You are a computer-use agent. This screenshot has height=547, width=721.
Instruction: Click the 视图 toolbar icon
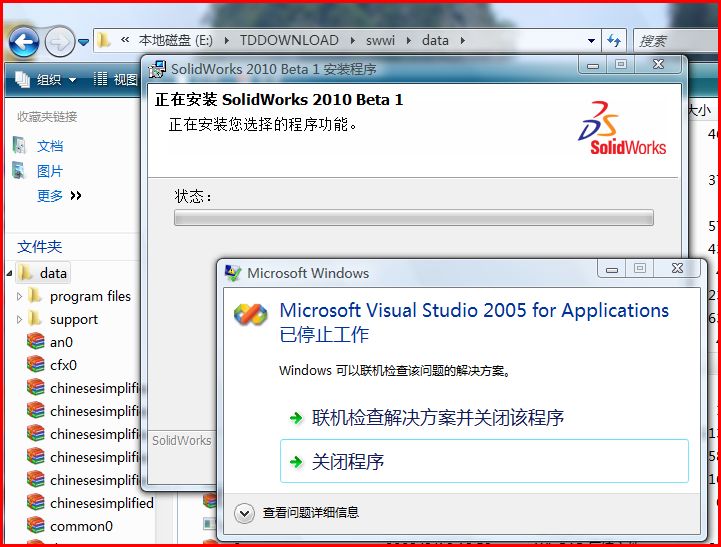pyautogui.click(x=100, y=79)
